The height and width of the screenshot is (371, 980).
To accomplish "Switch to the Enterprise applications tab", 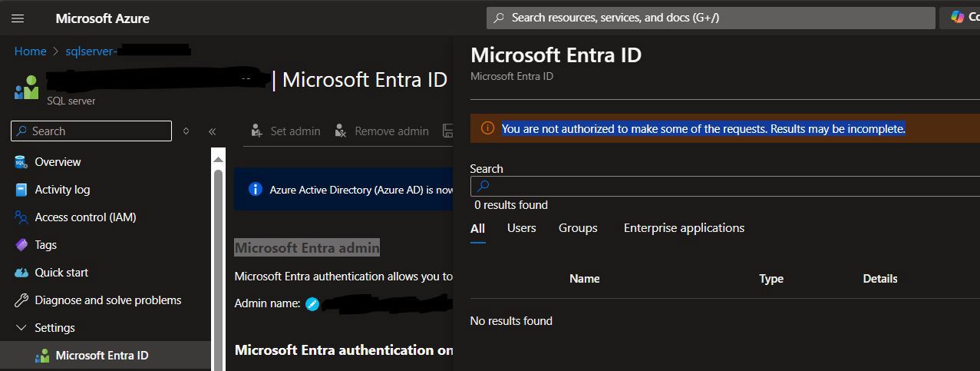I will (x=684, y=228).
